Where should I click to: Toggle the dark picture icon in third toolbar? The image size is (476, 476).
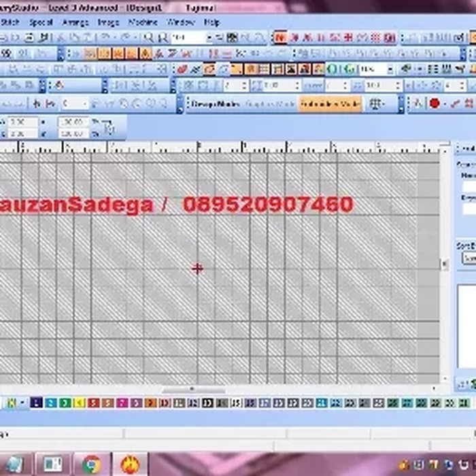click(x=291, y=69)
